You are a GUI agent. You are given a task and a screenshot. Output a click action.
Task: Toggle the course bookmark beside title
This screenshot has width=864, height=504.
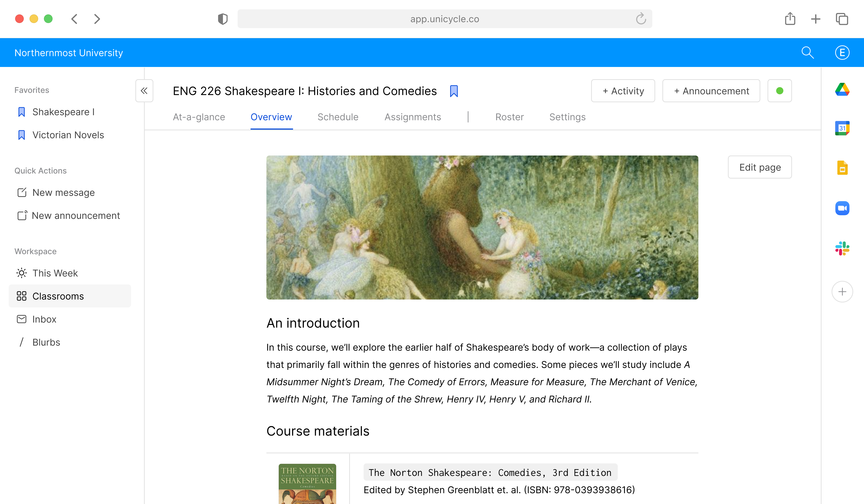(x=454, y=91)
